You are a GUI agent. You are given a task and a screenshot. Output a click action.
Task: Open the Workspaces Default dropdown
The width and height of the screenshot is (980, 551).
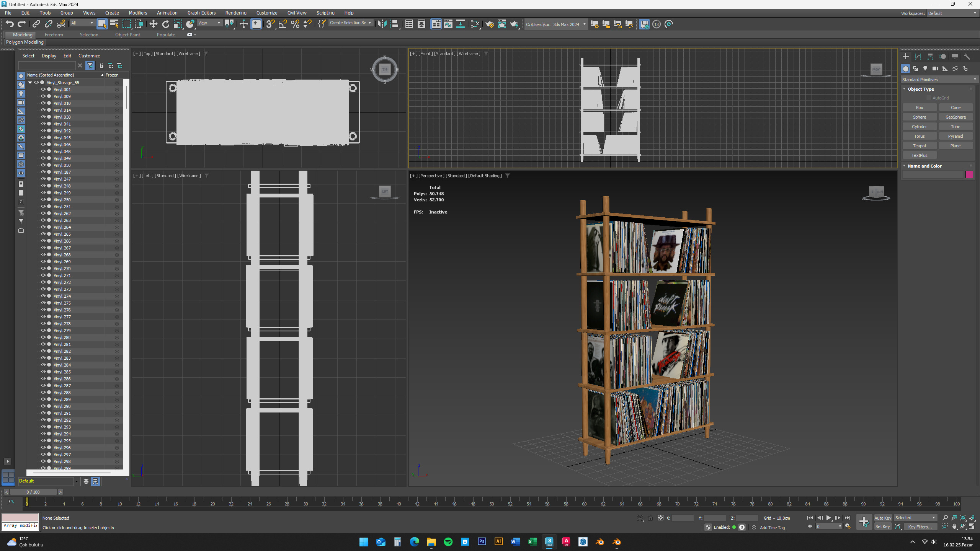pyautogui.click(x=952, y=13)
